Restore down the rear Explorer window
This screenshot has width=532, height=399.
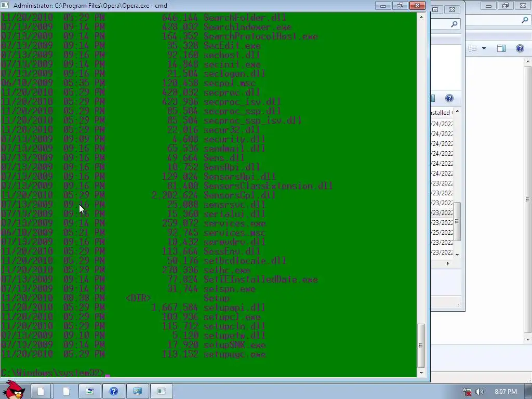tap(506, 6)
